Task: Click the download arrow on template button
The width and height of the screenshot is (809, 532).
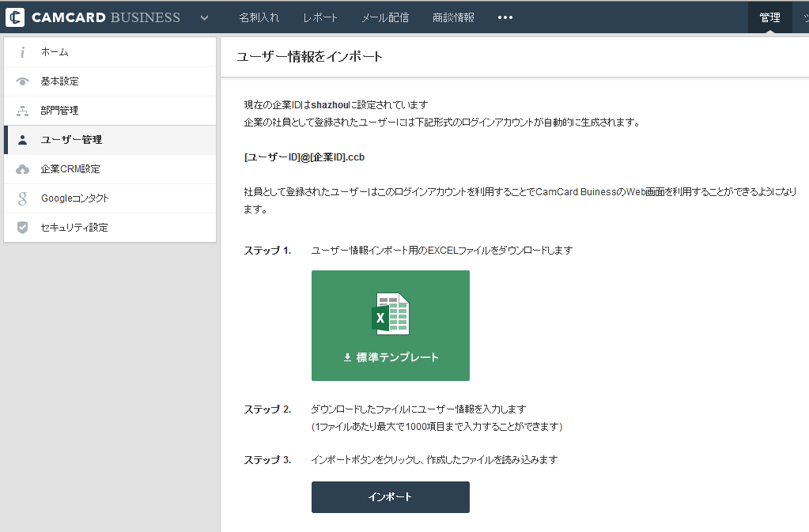Action: coord(348,357)
